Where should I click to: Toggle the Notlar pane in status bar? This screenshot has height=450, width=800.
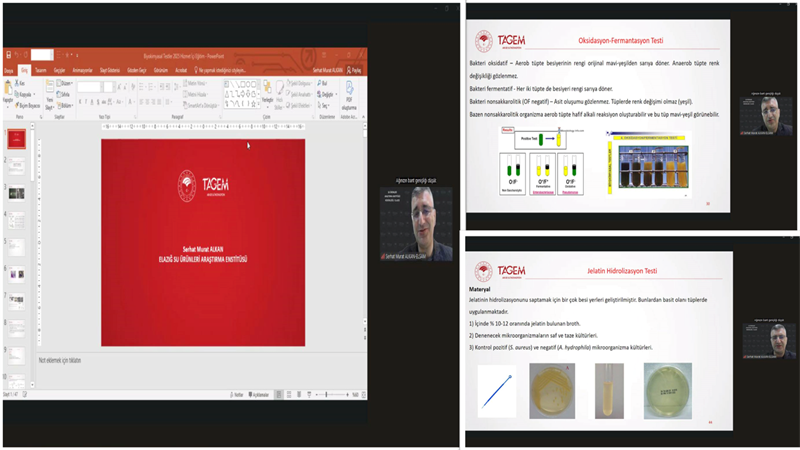point(237,394)
